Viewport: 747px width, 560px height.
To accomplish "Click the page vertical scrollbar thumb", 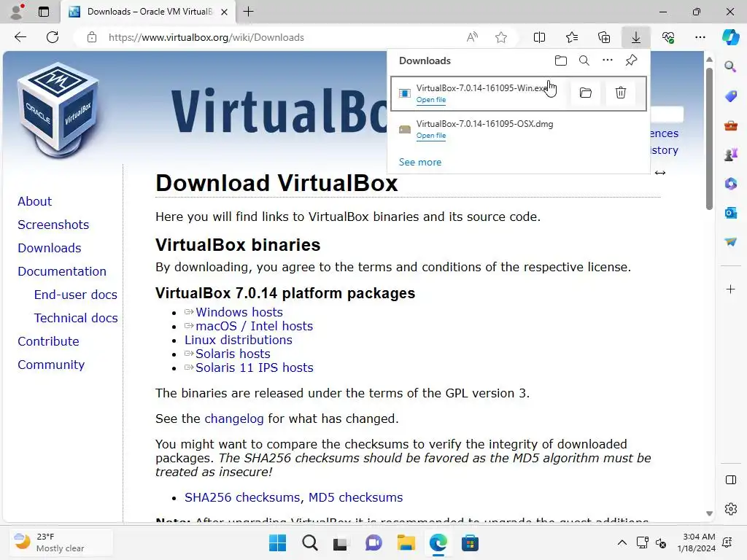I will (709, 138).
